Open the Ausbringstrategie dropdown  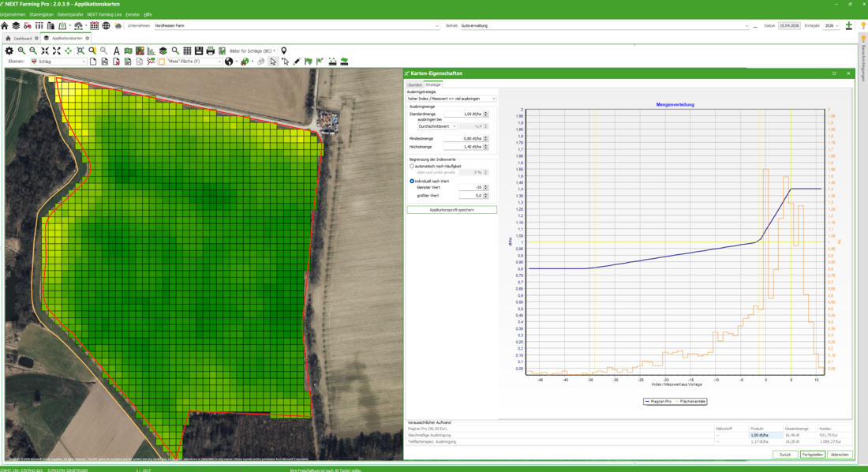451,99
